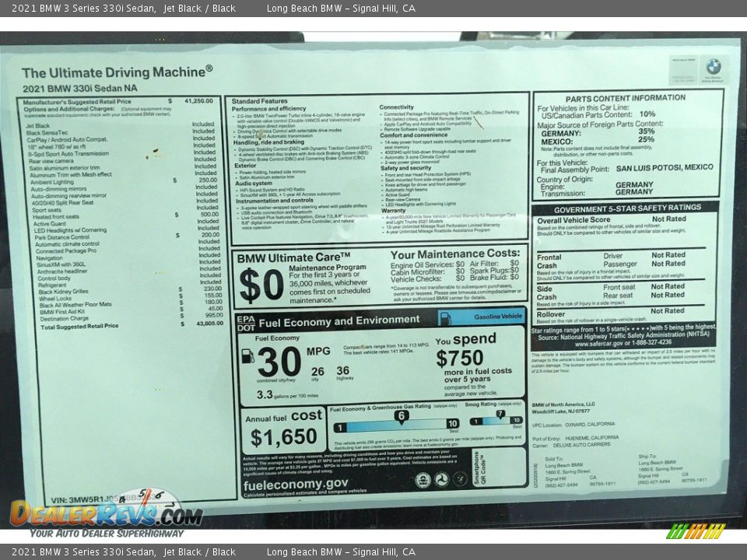The height and width of the screenshot is (560, 747).
Task: Click 'Audio system' subheading
Action: [x=254, y=184]
